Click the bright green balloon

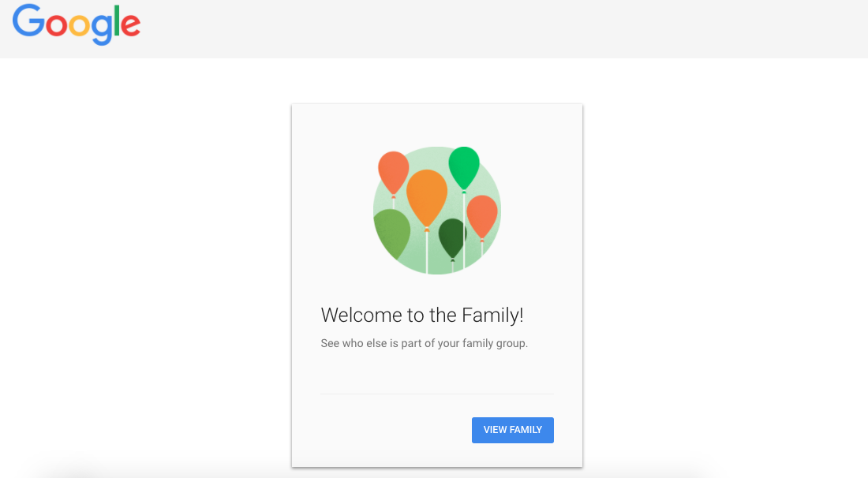[464, 167]
